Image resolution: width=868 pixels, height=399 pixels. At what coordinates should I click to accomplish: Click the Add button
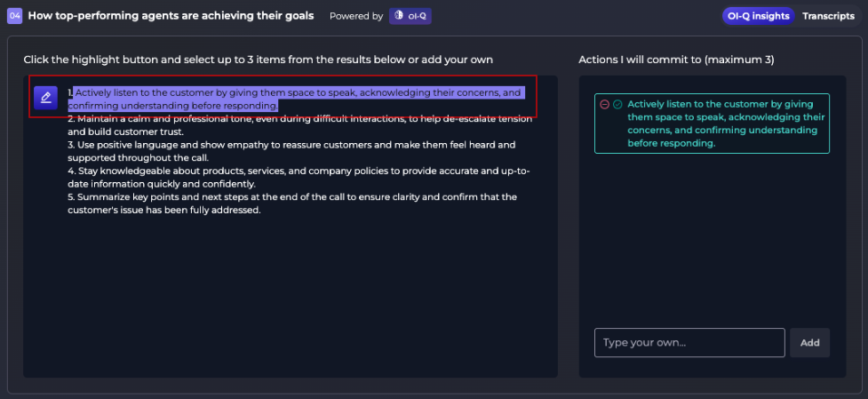pos(810,342)
